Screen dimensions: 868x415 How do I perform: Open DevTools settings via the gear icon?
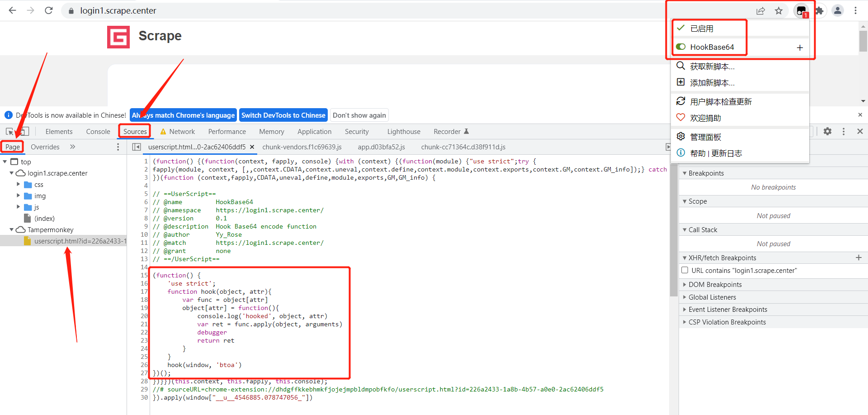click(x=828, y=131)
